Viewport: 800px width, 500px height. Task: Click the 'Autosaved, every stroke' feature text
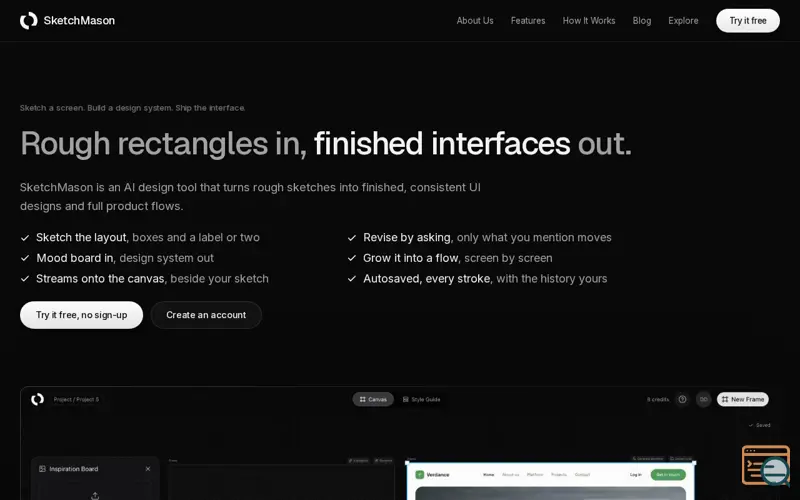427,279
